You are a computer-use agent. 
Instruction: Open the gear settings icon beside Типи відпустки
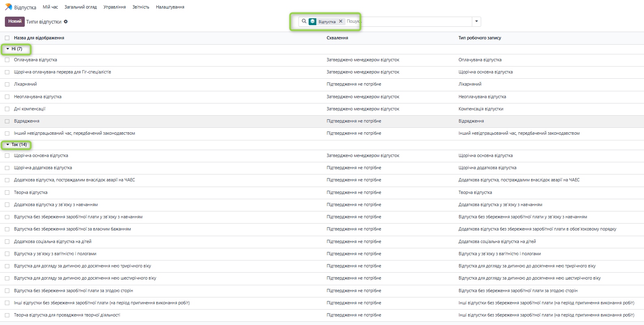tap(66, 22)
